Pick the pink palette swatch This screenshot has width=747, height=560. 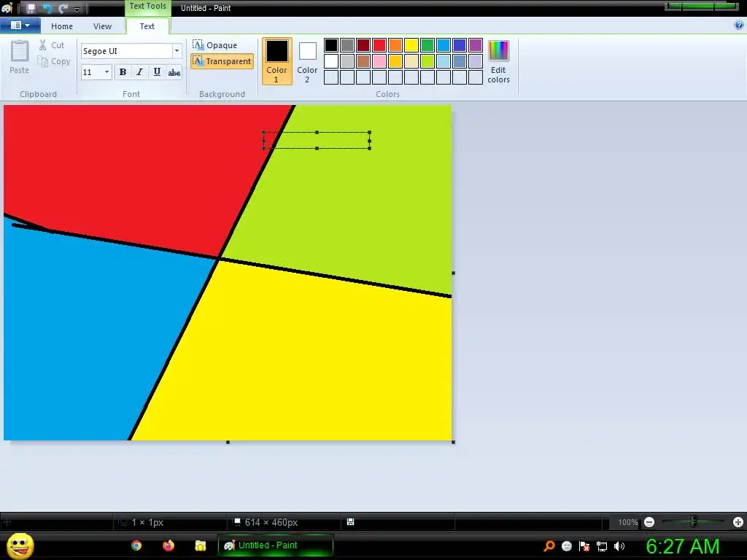pos(379,61)
